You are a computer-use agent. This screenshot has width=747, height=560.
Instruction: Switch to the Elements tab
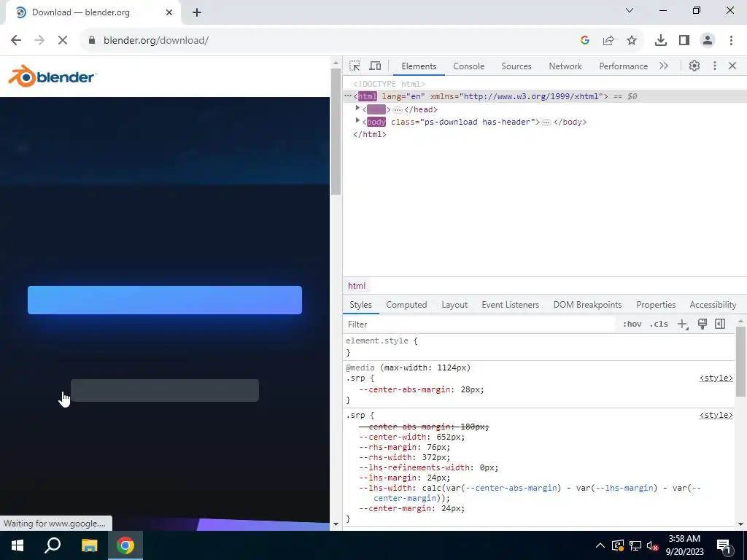click(x=419, y=66)
